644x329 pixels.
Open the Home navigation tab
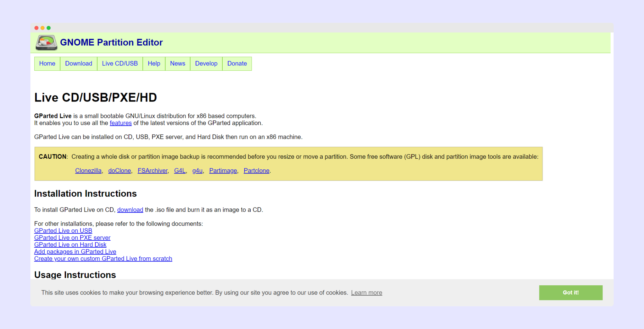pos(47,63)
